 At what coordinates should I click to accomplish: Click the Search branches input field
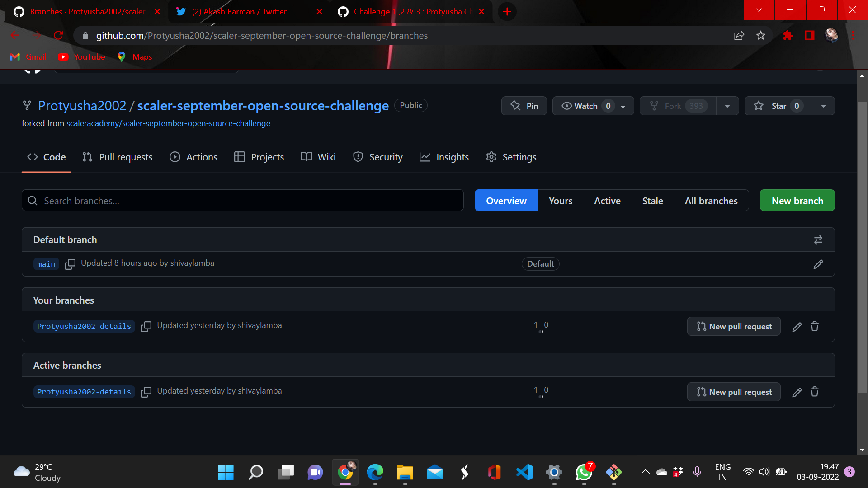pyautogui.click(x=243, y=201)
